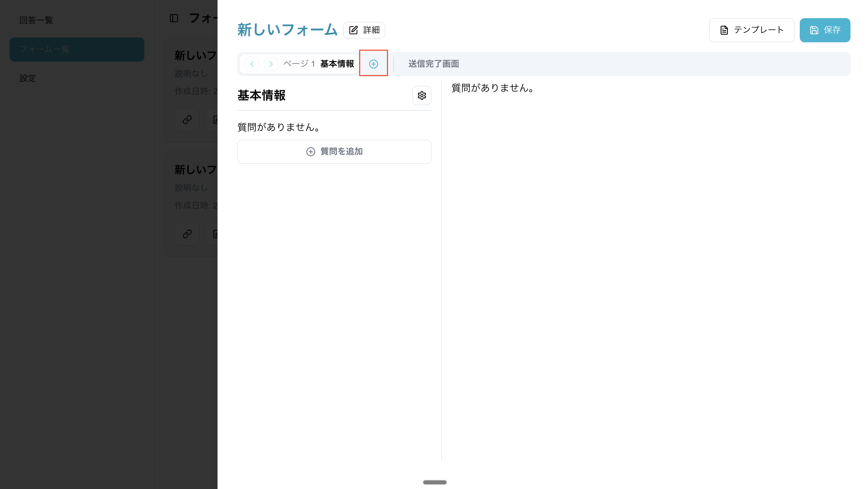Click the previous page chevron arrow

tap(252, 64)
